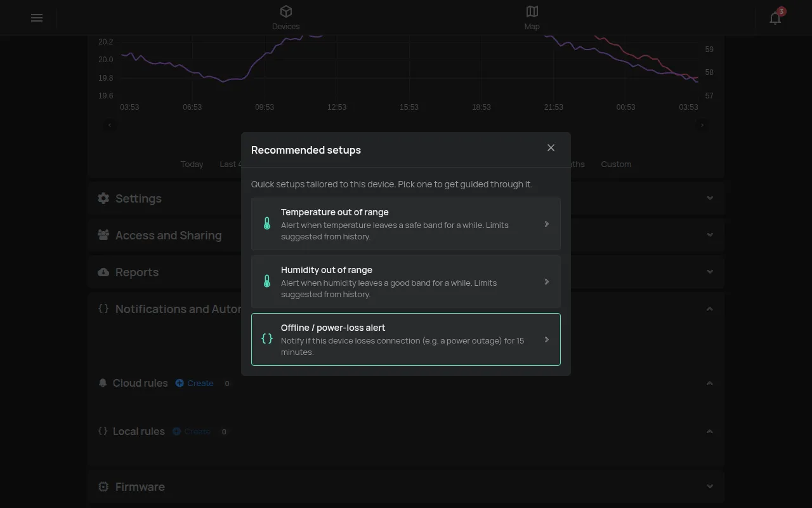This screenshot has height=508, width=812.
Task: Open Temperature out of range chevron arrow
Action: (546, 224)
